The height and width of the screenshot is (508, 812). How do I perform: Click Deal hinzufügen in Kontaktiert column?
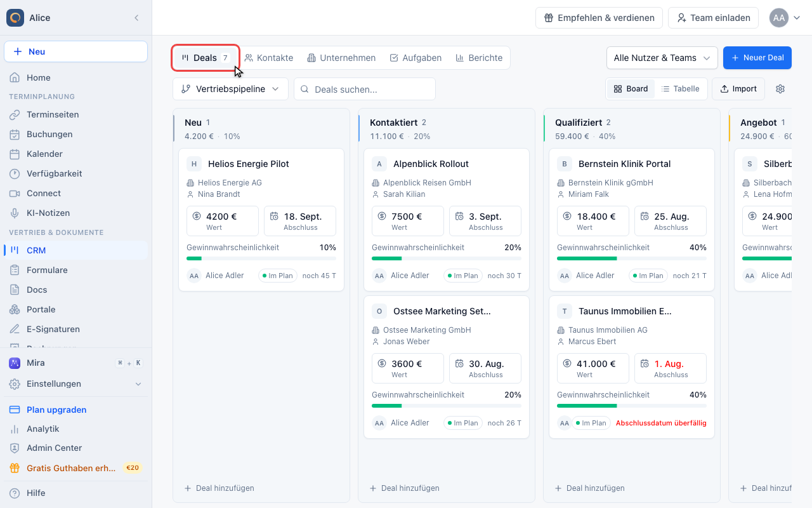405,488
